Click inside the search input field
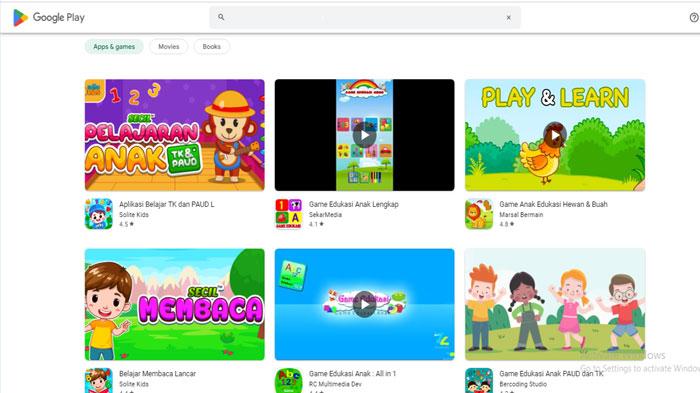This screenshot has height=393, width=700. (x=365, y=17)
